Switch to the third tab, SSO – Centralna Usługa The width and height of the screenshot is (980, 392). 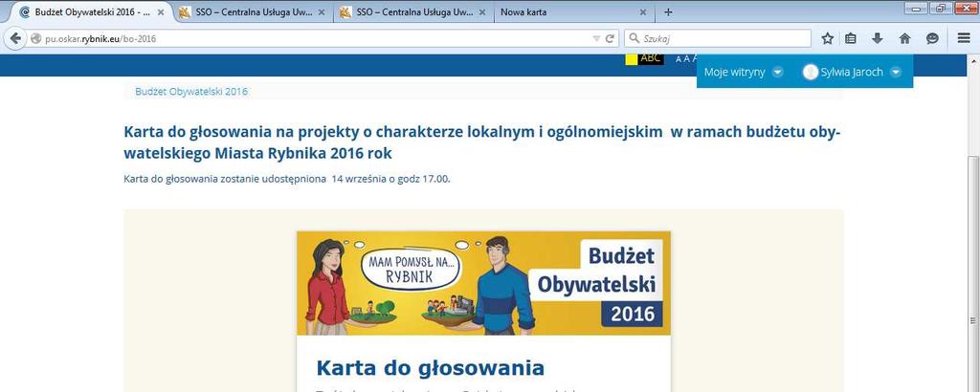[413, 11]
